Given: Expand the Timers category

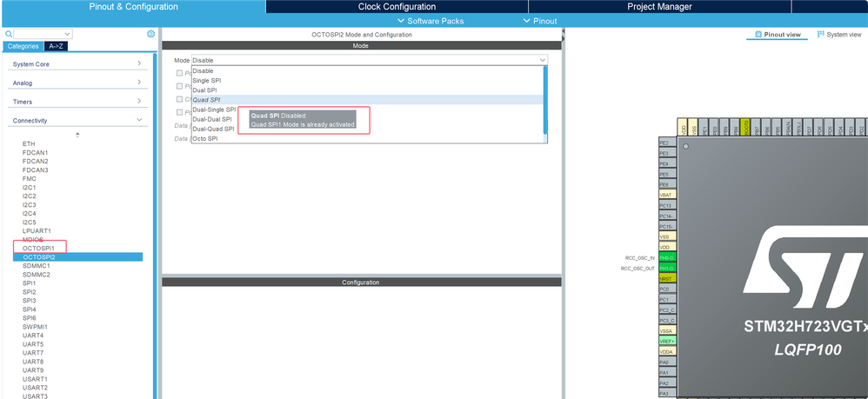Looking at the screenshot, I should coord(77,102).
